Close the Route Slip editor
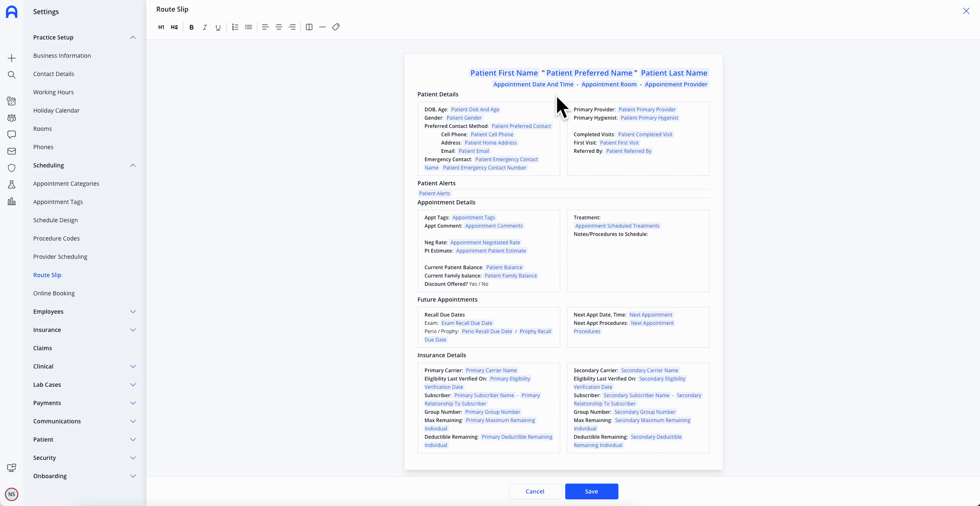The height and width of the screenshot is (506, 980). 966,11
